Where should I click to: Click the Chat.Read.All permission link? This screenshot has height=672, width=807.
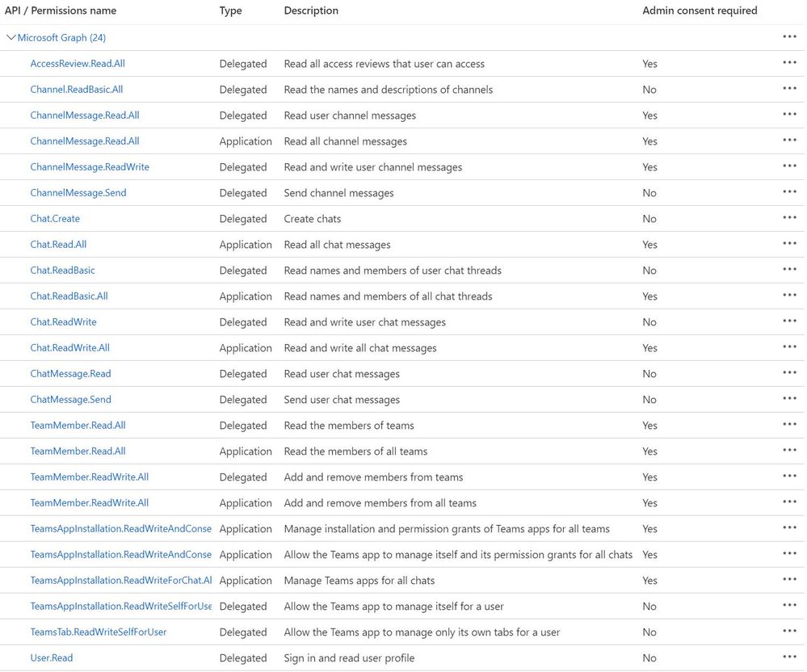58,245
